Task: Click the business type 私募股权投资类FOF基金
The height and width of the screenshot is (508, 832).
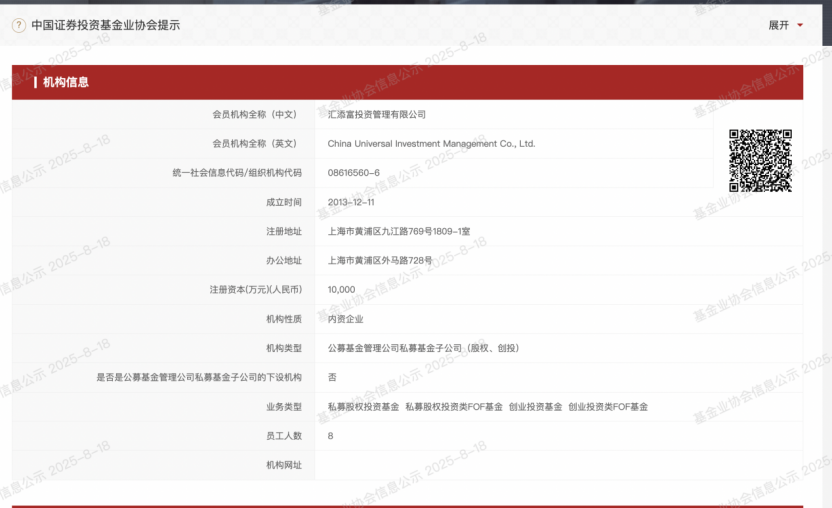Action: 454,407
